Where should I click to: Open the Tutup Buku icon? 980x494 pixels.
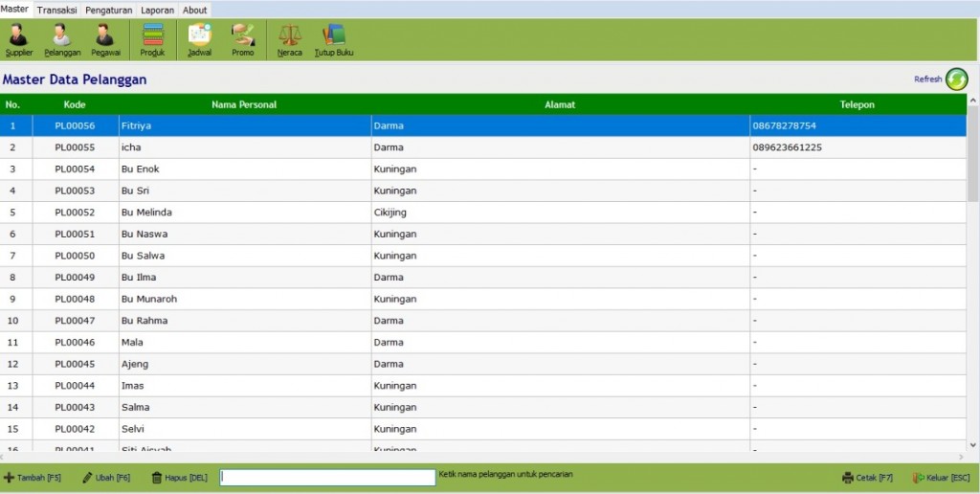click(x=334, y=40)
